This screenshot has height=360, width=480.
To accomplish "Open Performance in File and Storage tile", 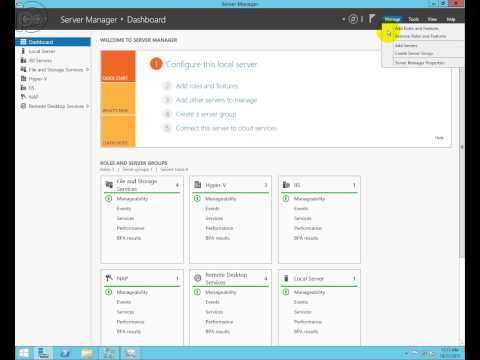I will pos(130,228).
